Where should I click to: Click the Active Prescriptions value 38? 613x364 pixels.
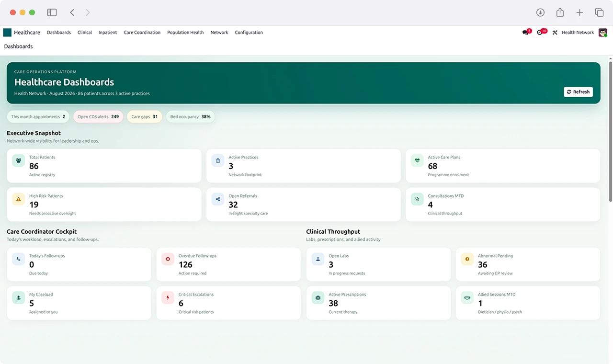[333, 303]
